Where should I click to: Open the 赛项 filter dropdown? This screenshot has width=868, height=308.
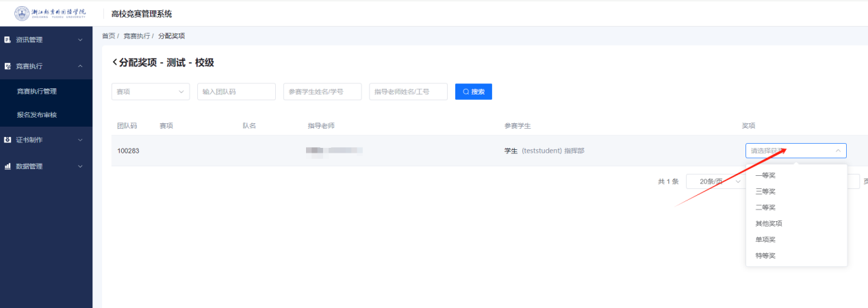[x=151, y=92]
